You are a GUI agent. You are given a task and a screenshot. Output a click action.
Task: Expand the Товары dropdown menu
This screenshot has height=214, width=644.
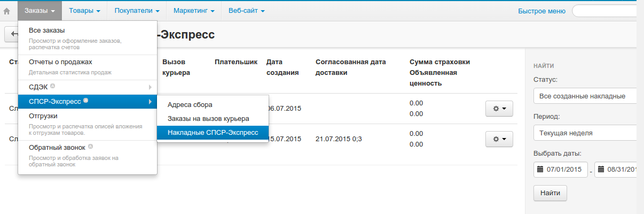point(85,11)
